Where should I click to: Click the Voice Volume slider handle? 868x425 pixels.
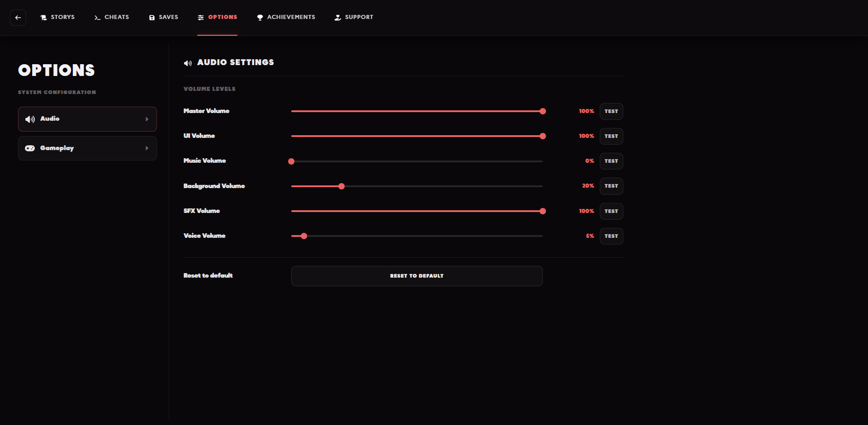[x=304, y=236]
